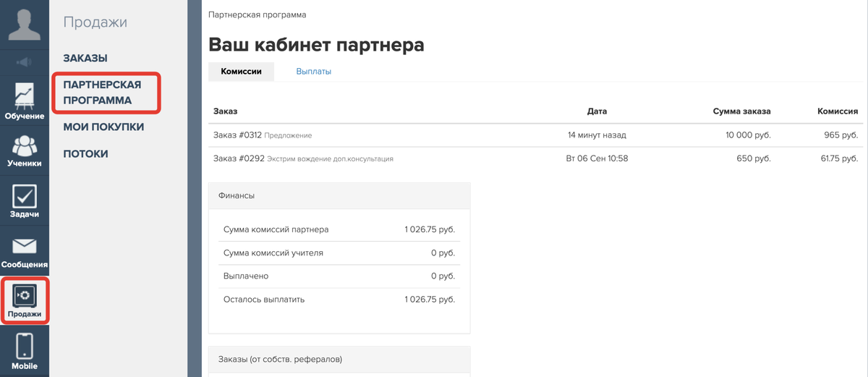This screenshot has height=377, width=868.
Task: Click the 'Предложение' order description
Action: click(x=288, y=135)
